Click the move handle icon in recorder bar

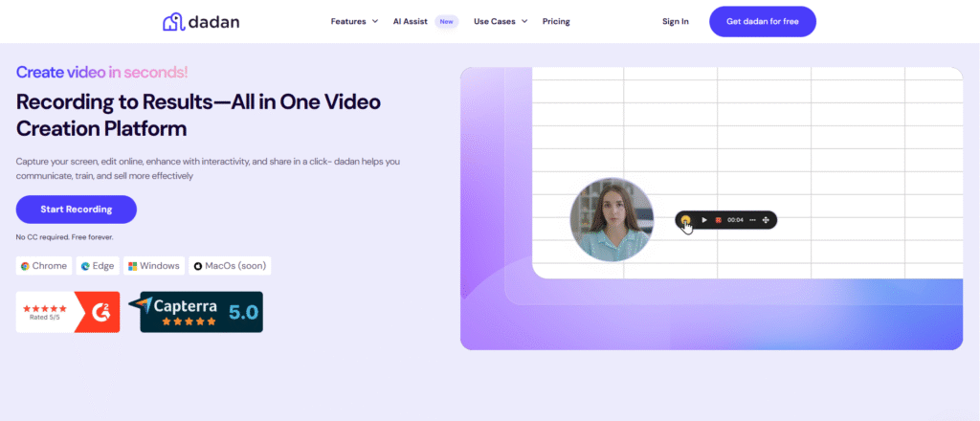pyautogui.click(x=766, y=220)
